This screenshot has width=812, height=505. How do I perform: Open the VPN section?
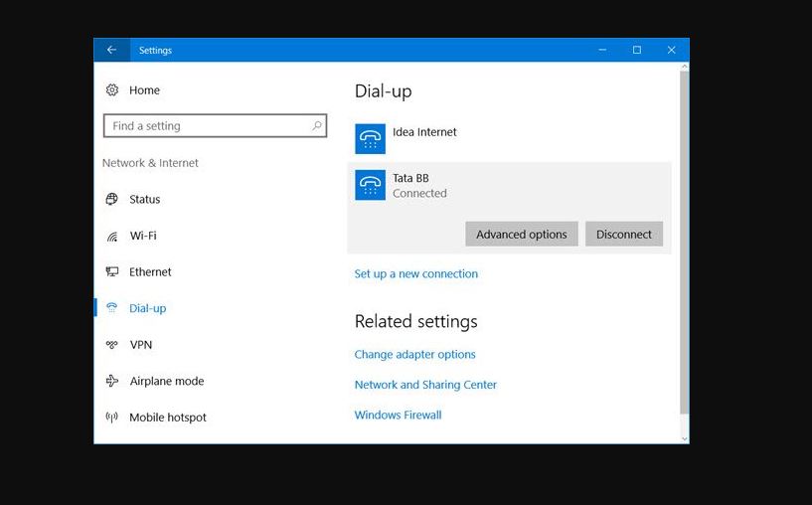pyautogui.click(x=141, y=344)
